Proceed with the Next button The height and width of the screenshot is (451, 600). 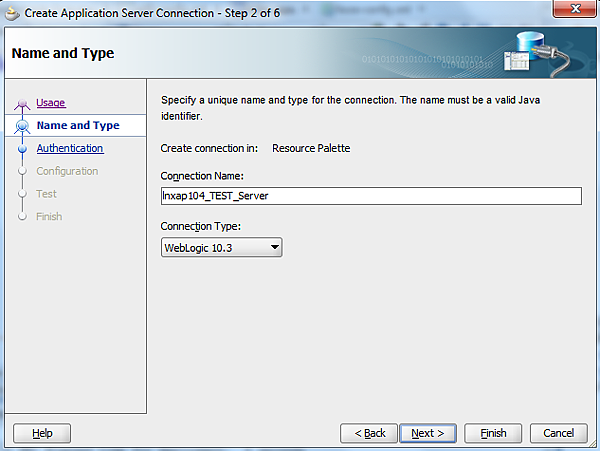[x=428, y=433]
